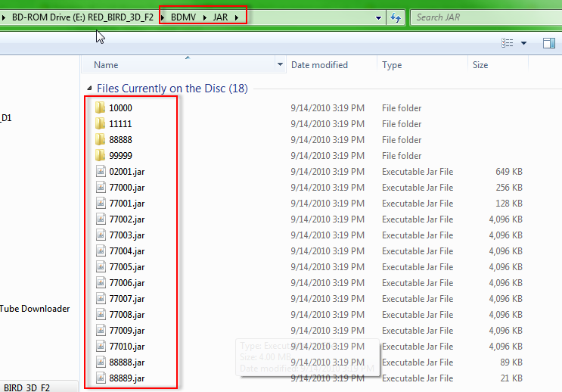Open the address bar history dropdown

[379, 17]
